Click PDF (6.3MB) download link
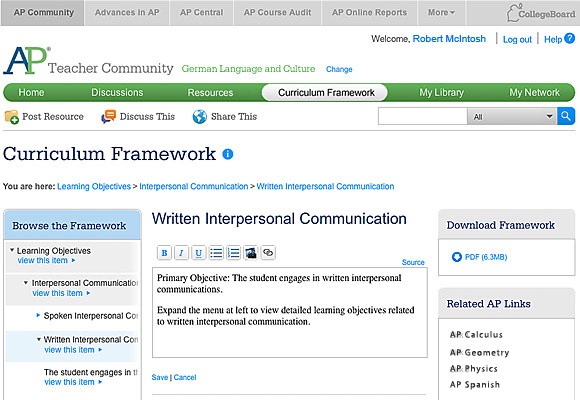 (x=486, y=257)
